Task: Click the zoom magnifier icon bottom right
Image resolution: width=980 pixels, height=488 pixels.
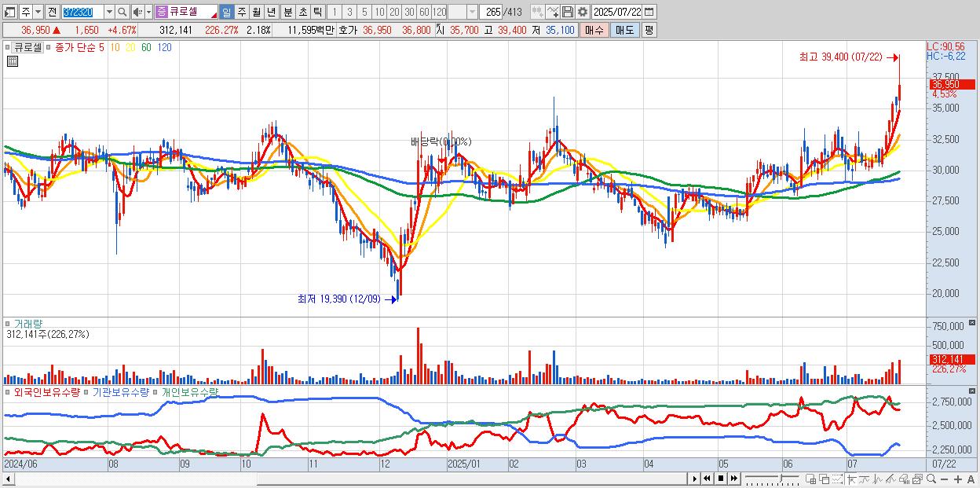Action: (x=931, y=479)
